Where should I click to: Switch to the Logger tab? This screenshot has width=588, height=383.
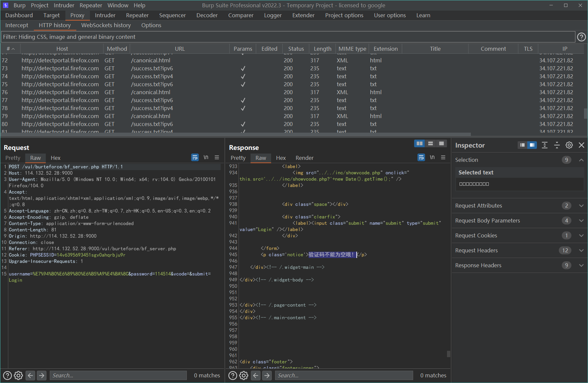(273, 15)
